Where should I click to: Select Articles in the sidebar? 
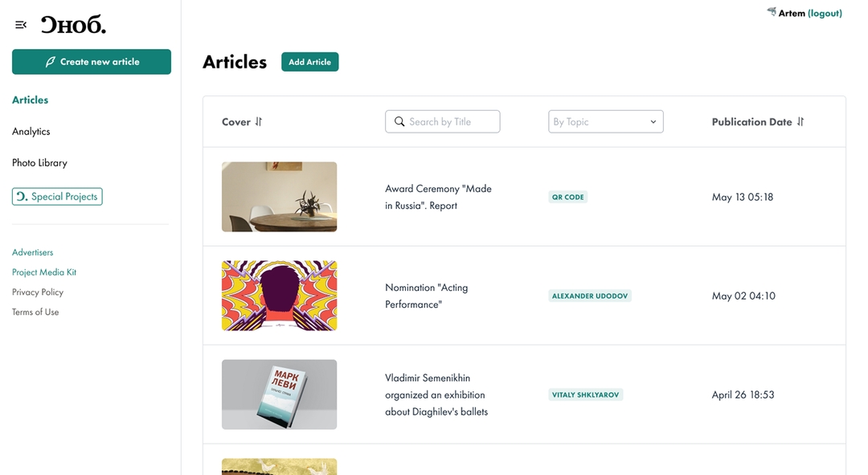31,100
